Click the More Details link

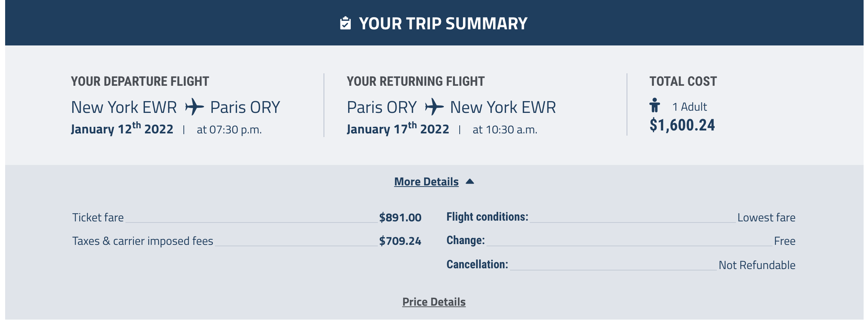click(426, 182)
